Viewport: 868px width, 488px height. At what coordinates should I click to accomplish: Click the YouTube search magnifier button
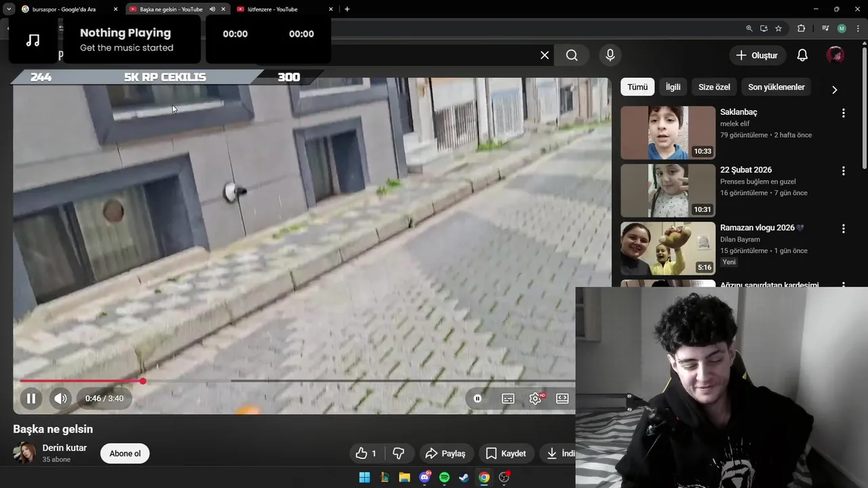(572, 55)
